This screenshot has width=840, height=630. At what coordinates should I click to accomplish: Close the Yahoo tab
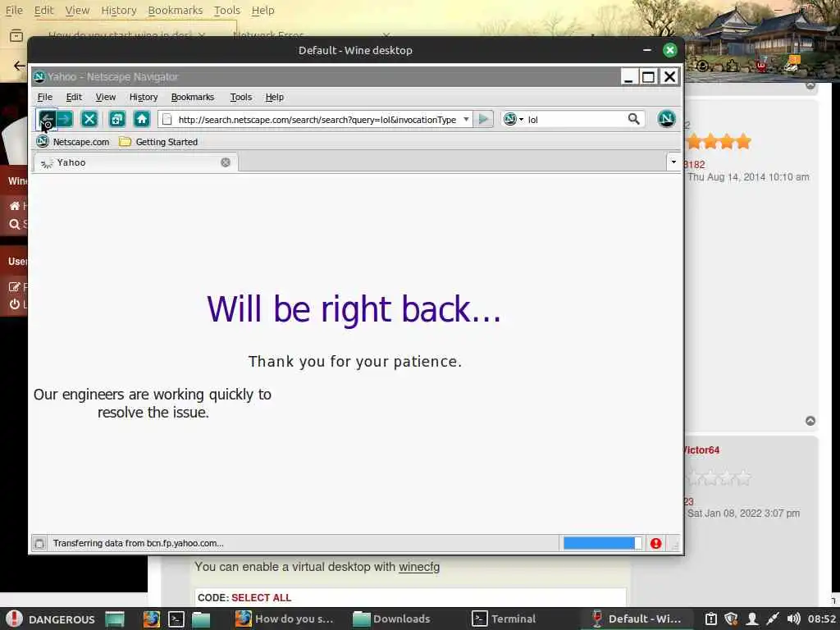point(226,162)
